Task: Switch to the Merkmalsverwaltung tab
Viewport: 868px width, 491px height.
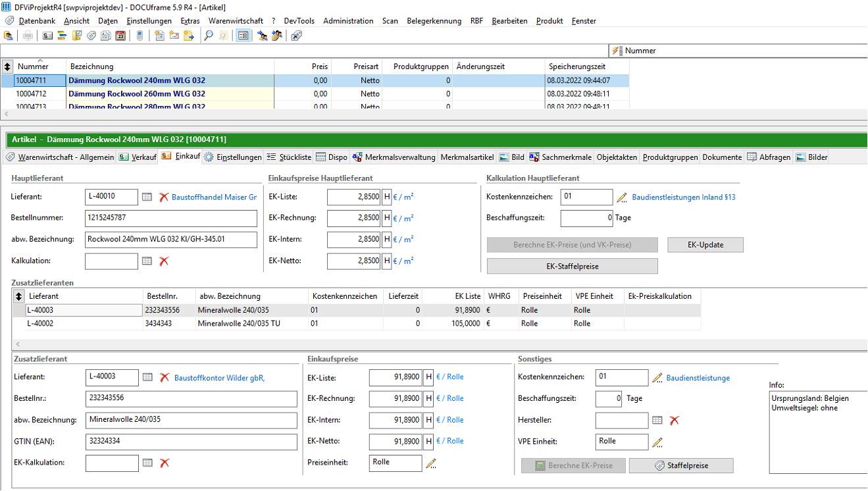Action: click(x=394, y=157)
